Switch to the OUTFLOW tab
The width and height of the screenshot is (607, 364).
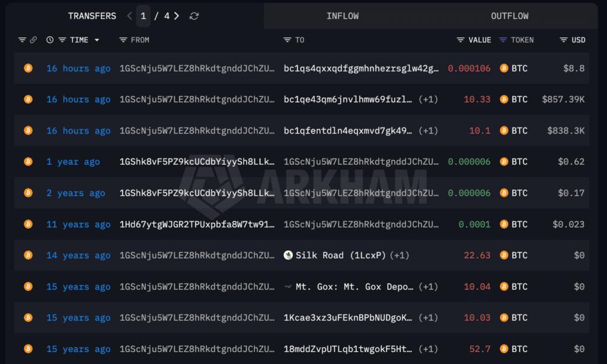(x=509, y=16)
